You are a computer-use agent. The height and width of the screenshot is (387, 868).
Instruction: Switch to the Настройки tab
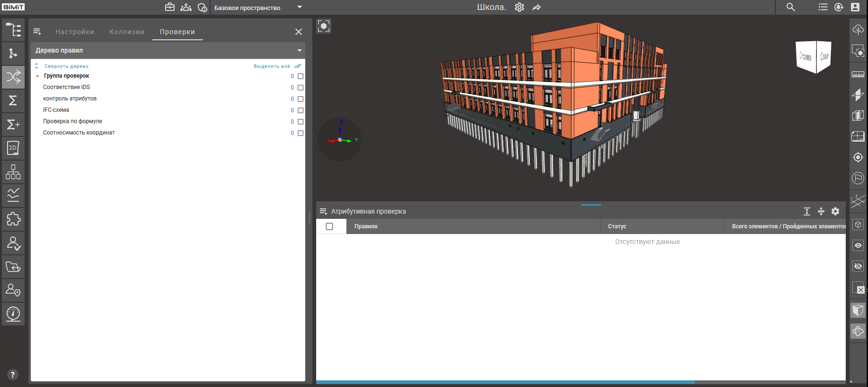pyautogui.click(x=75, y=32)
